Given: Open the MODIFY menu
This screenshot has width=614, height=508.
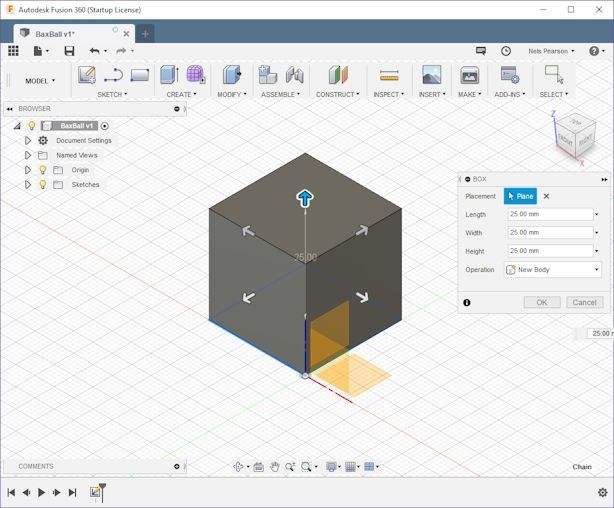Looking at the screenshot, I should [x=232, y=94].
